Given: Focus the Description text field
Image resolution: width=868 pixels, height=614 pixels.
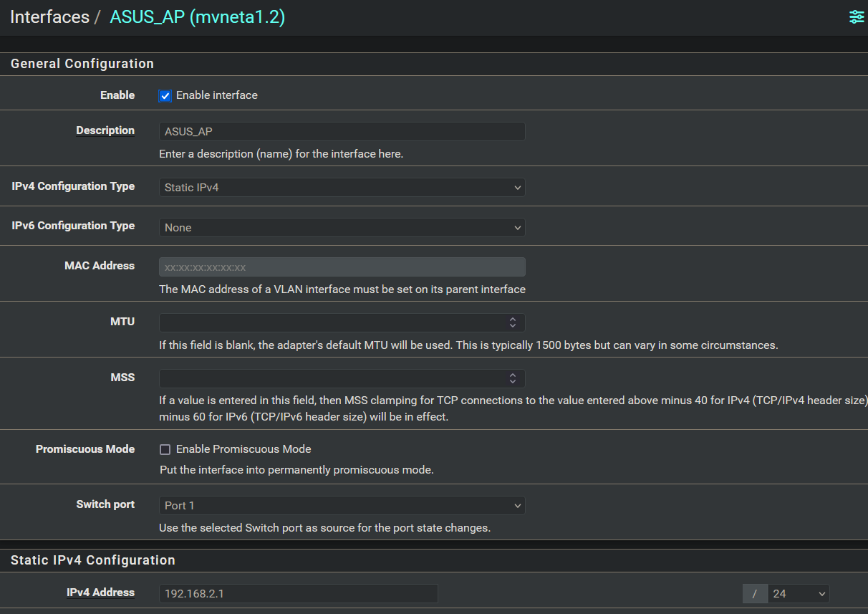Looking at the screenshot, I should [342, 132].
